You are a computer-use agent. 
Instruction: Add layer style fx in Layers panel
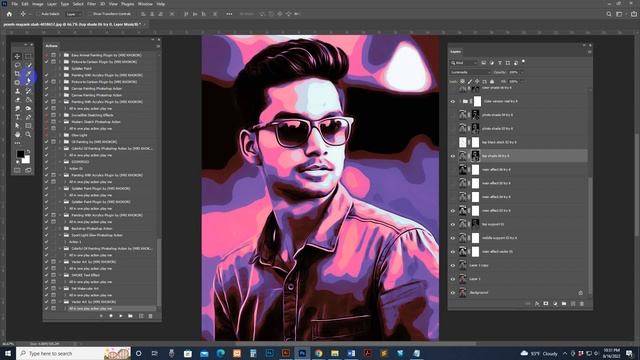pos(537,304)
